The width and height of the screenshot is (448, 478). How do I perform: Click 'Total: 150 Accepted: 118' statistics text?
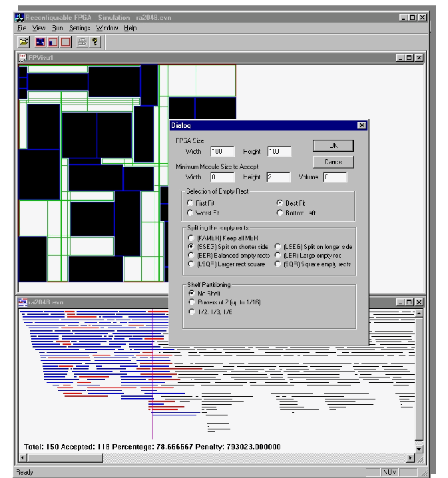[67, 447]
